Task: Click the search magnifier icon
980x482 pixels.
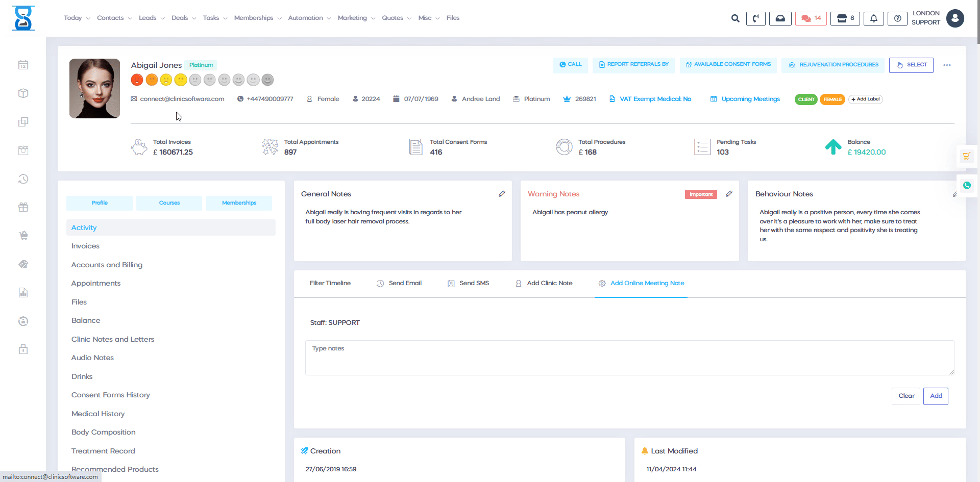Action: (x=735, y=18)
